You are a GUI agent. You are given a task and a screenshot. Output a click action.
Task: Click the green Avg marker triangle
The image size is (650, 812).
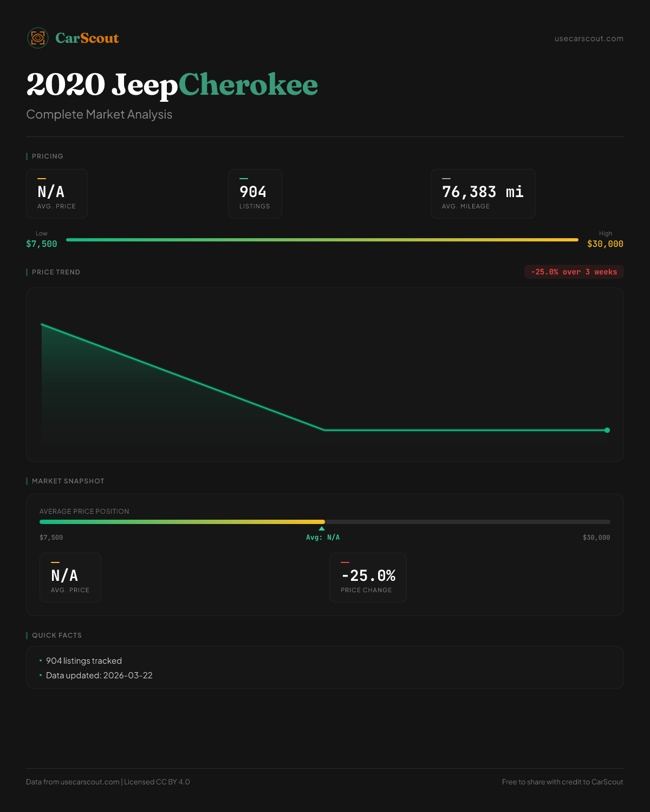[322, 528]
